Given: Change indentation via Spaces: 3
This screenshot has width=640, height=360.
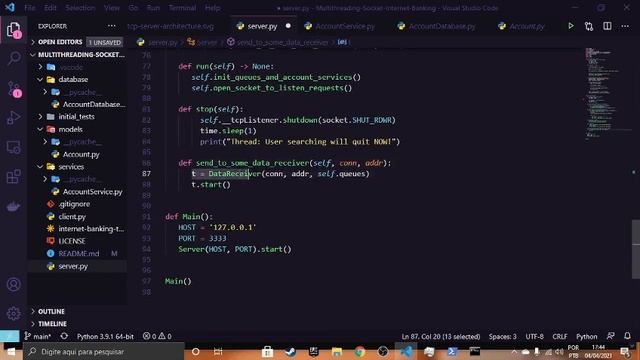Looking at the screenshot, I should 502,336.
